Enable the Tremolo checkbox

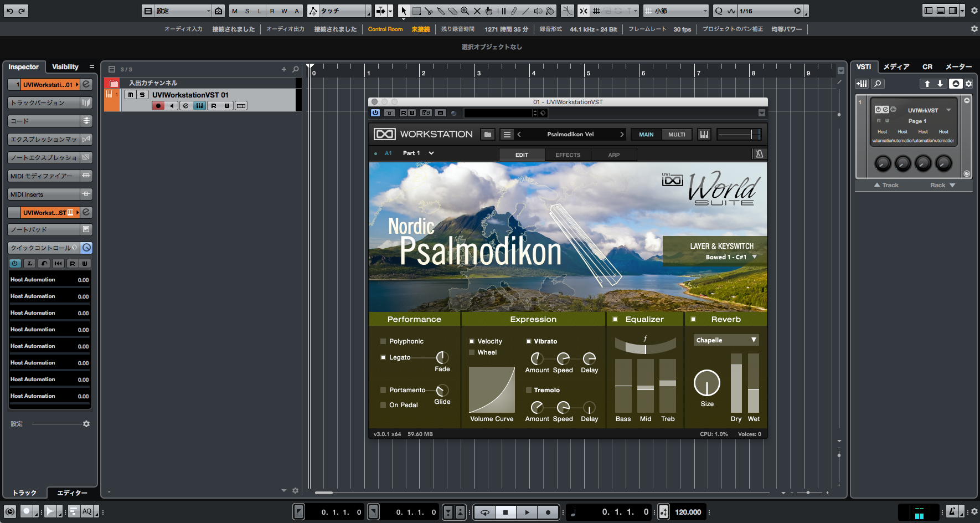[x=529, y=390]
